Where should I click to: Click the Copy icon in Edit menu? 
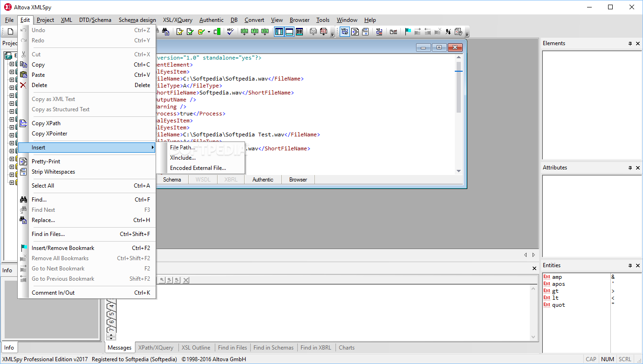pyautogui.click(x=23, y=65)
